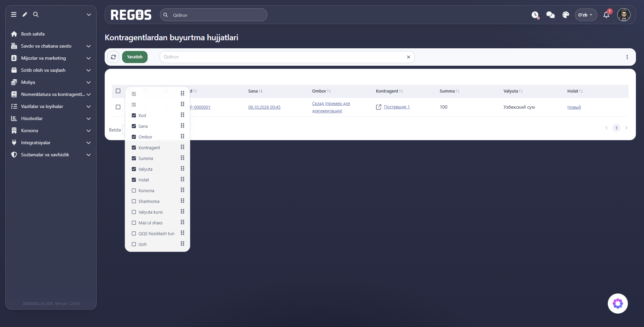Screen dimensions: 644x327
Task: Click the sidebar search magnifier icon
Action: [36, 14]
